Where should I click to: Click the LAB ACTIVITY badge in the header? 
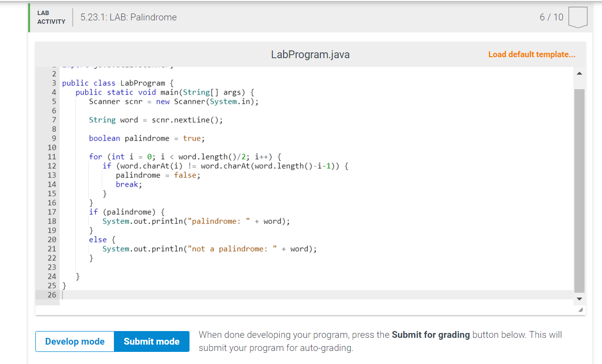click(50, 17)
